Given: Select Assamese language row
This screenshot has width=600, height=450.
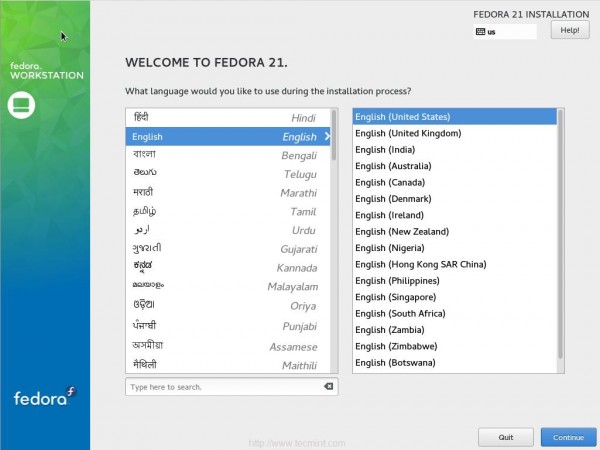Looking at the screenshot, I should coord(228,346).
